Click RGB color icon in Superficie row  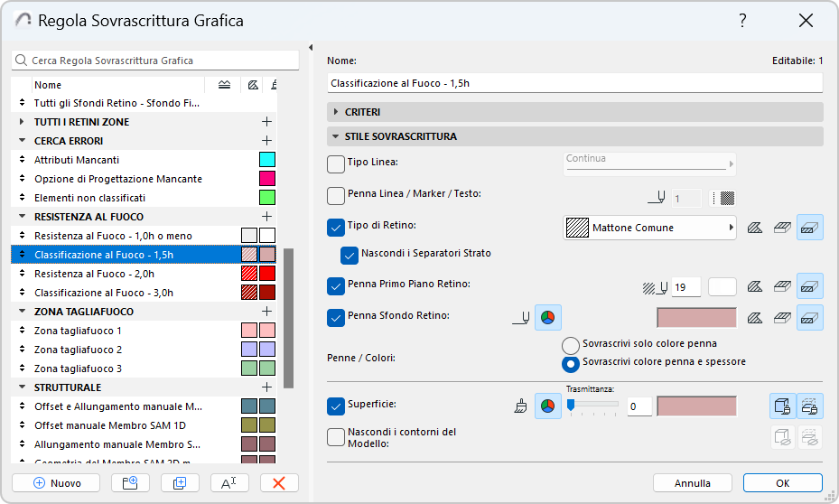click(x=548, y=406)
